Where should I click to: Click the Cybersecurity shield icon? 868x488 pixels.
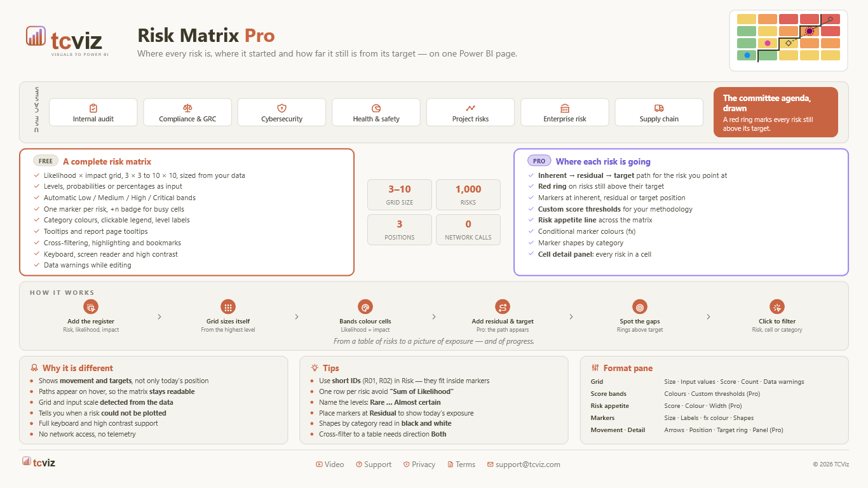282,108
